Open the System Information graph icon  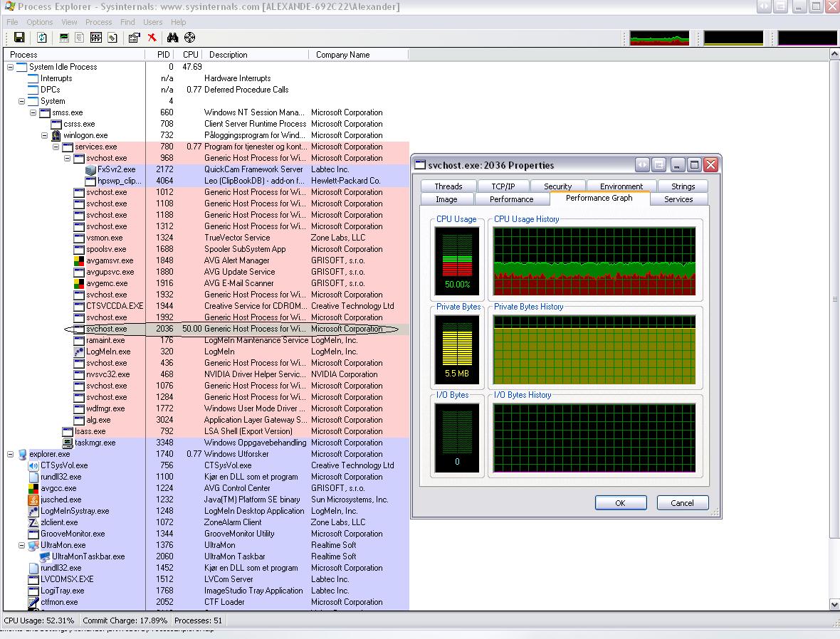[64, 38]
